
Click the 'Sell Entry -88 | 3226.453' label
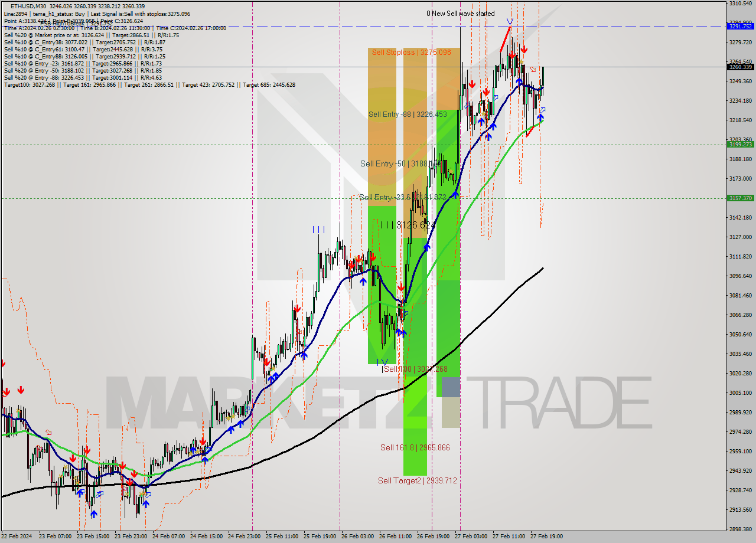[x=408, y=115]
